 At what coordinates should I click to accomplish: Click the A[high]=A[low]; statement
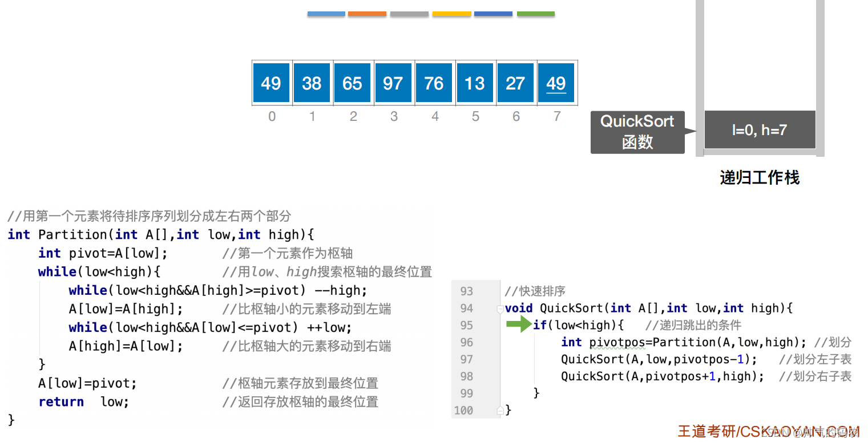click(x=126, y=346)
